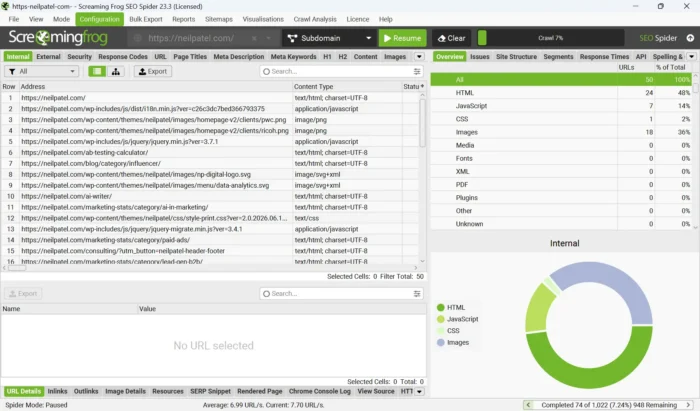Click the JavaScript legend color dot
This screenshot has height=411, width=700.
[x=441, y=319]
